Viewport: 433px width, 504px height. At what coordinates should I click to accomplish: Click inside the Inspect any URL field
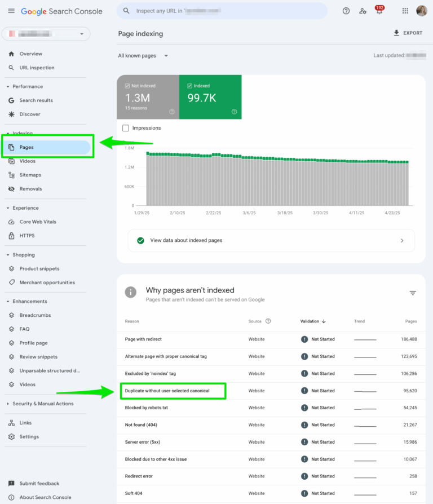pyautogui.click(x=222, y=11)
